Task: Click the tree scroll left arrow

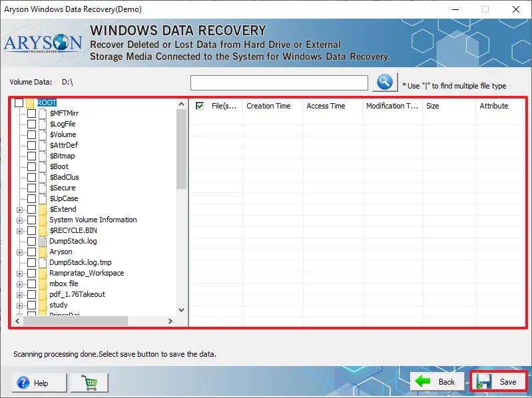Action: coord(17,321)
